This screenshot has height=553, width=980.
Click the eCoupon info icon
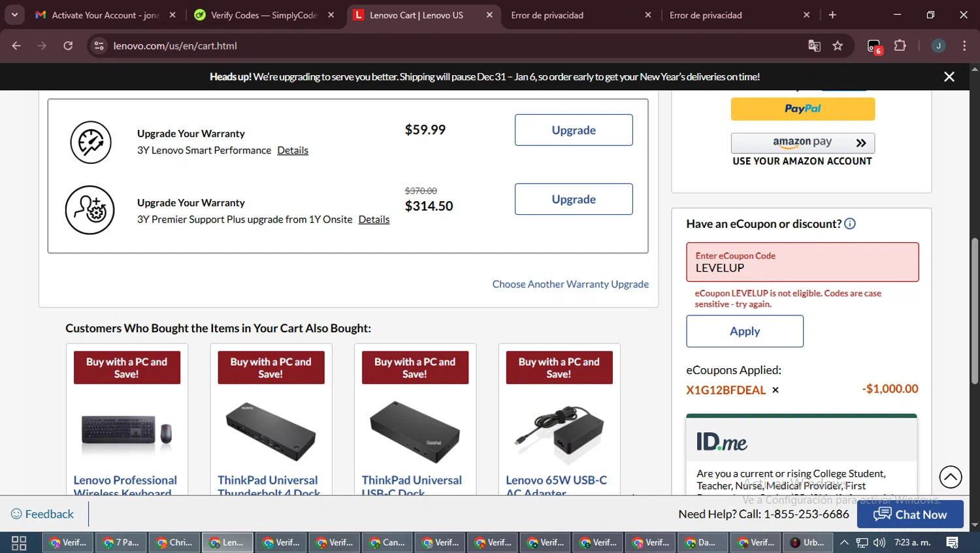click(850, 224)
